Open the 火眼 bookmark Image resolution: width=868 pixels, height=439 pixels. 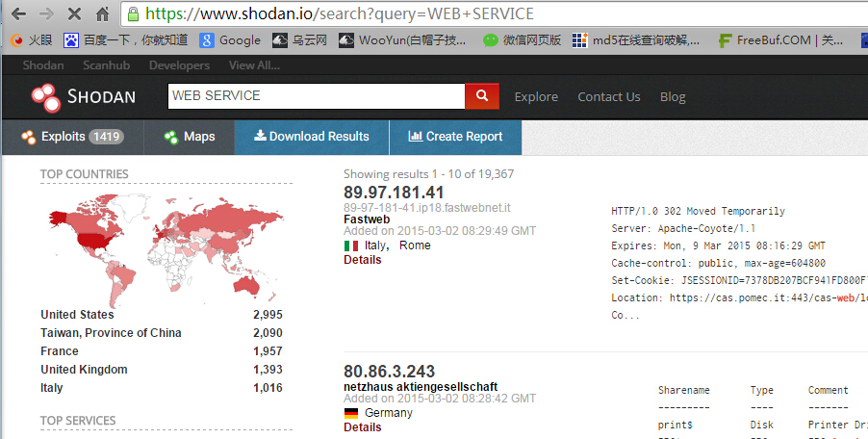pyautogui.click(x=32, y=40)
